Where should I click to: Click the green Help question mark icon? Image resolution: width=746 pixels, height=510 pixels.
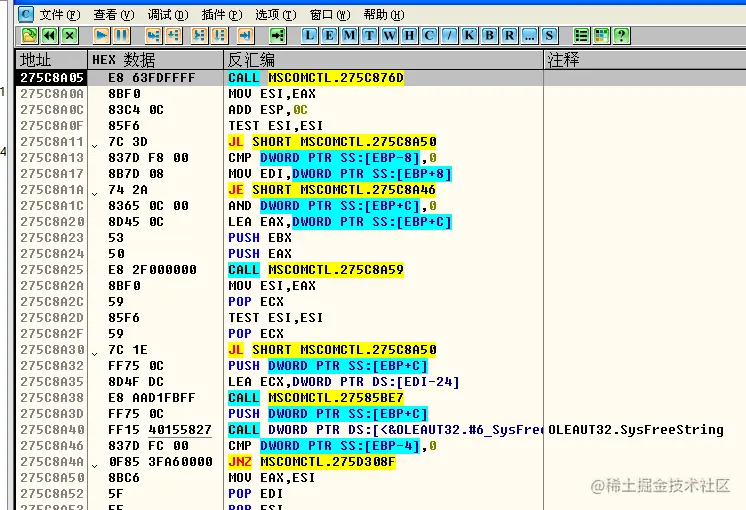(621, 36)
